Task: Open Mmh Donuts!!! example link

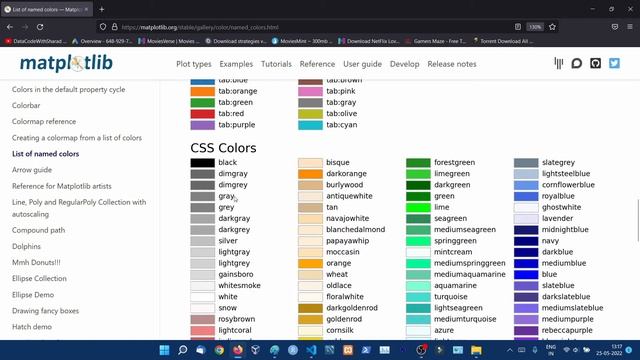Action: [x=36, y=262]
